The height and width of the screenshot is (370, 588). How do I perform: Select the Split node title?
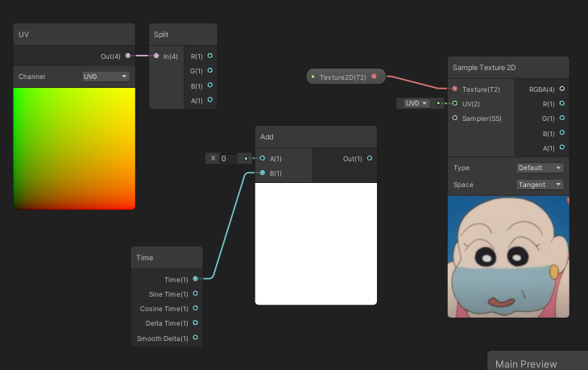pyautogui.click(x=183, y=35)
